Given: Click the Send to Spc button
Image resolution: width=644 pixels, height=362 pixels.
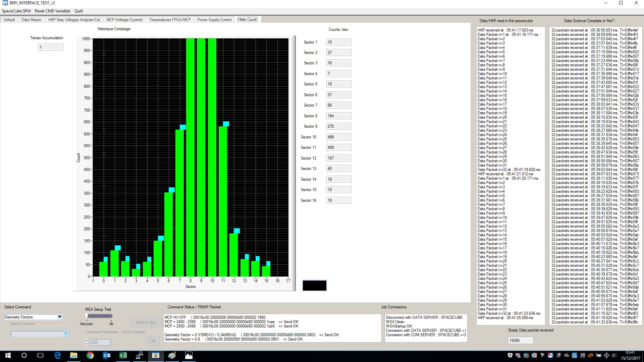Looking at the screenshot, I should tap(146, 322).
